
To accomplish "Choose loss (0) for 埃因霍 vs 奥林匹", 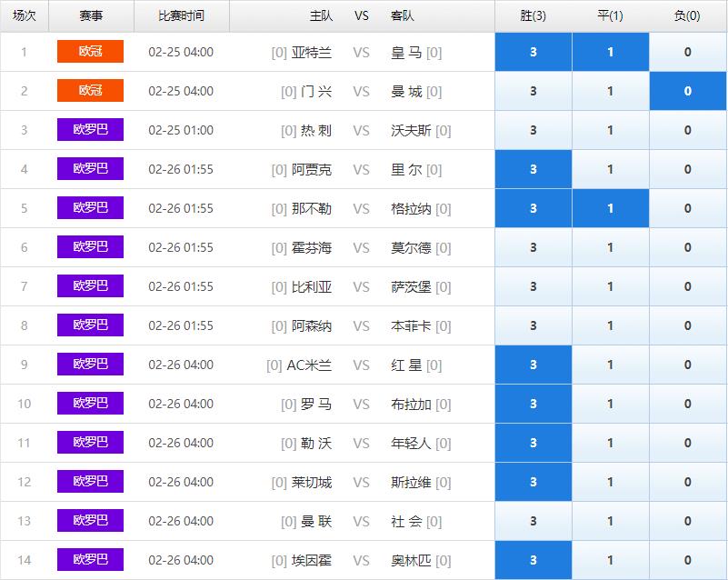I will tap(688, 560).
